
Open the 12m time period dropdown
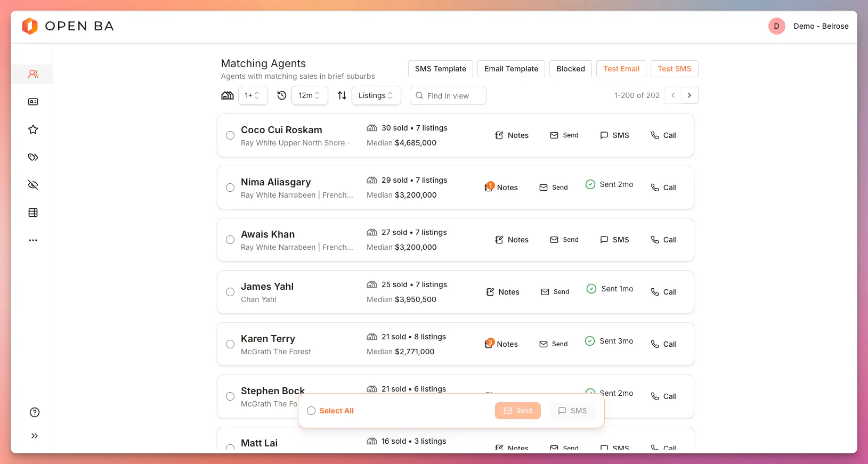310,95
